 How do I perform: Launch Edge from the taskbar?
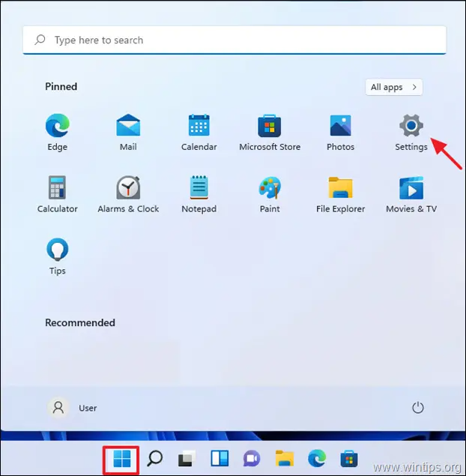(x=317, y=459)
